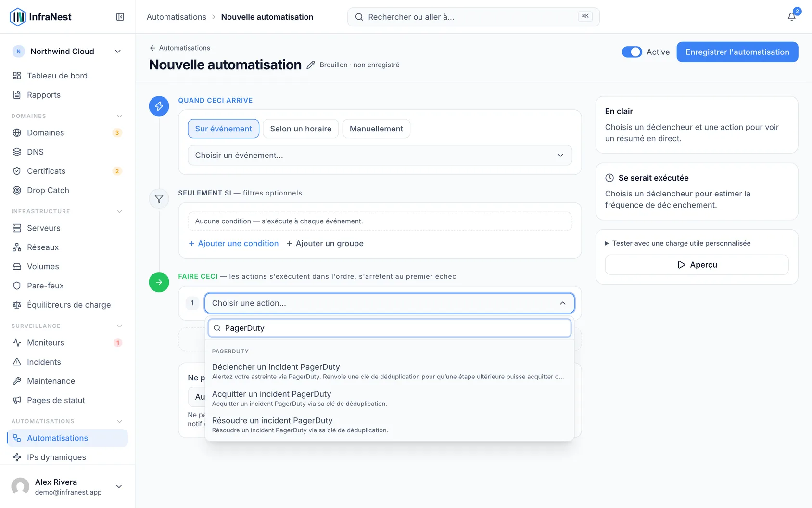Screen dimensions: 812x508
Task: Collapse the INFRASTRUCTURE sidebar section
Action: (x=120, y=211)
